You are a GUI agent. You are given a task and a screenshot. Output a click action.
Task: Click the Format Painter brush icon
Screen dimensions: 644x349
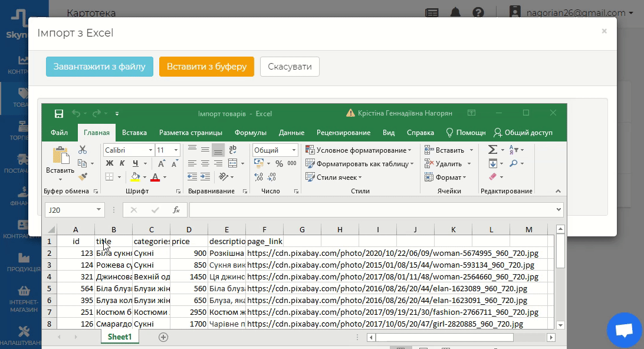pos(83,176)
